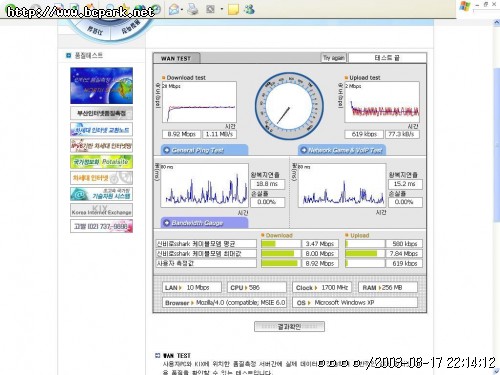Expand the Bandwidth Gauge section
This screenshot has height=375, width=500.
[204, 223]
